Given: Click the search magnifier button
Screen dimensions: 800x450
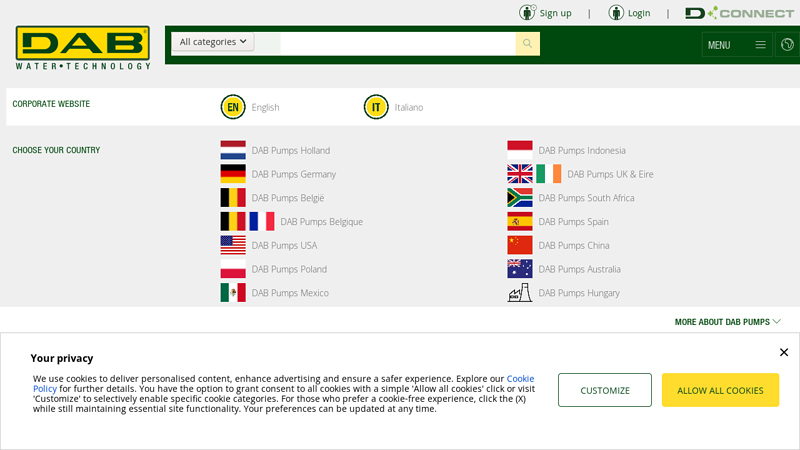Looking at the screenshot, I should click(528, 43).
